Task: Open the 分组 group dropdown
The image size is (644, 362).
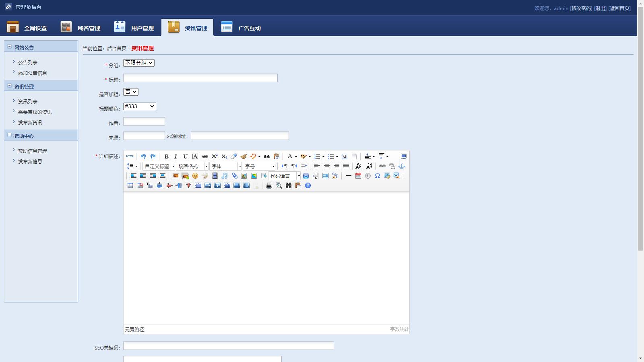Action: [x=139, y=63]
